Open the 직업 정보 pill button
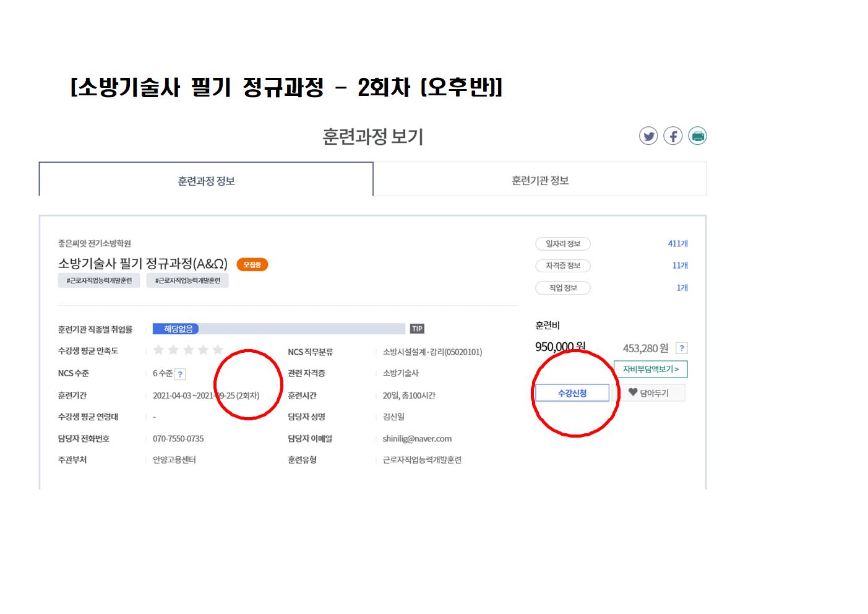868x614 pixels. [x=563, y=288]
